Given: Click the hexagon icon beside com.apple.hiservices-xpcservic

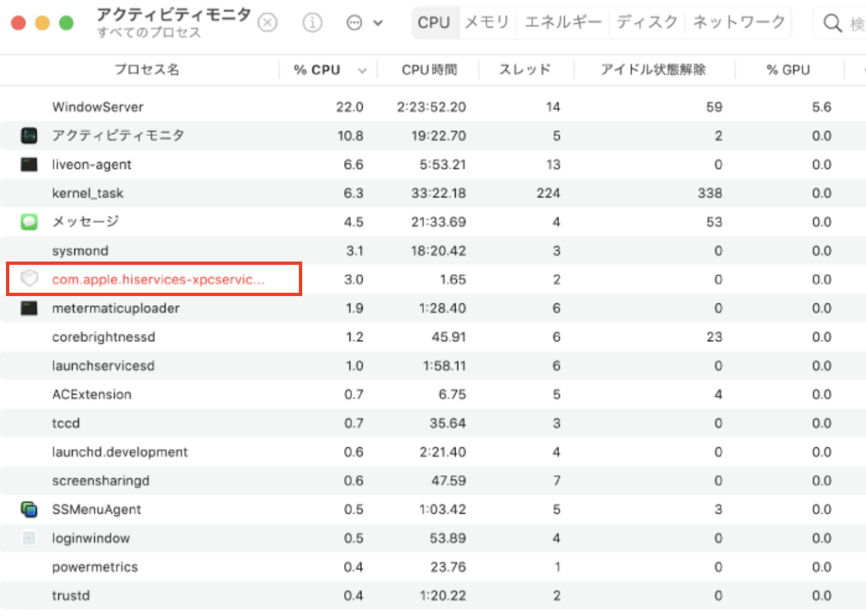Looking at the screenshot, I should click(x=29, y=279).
